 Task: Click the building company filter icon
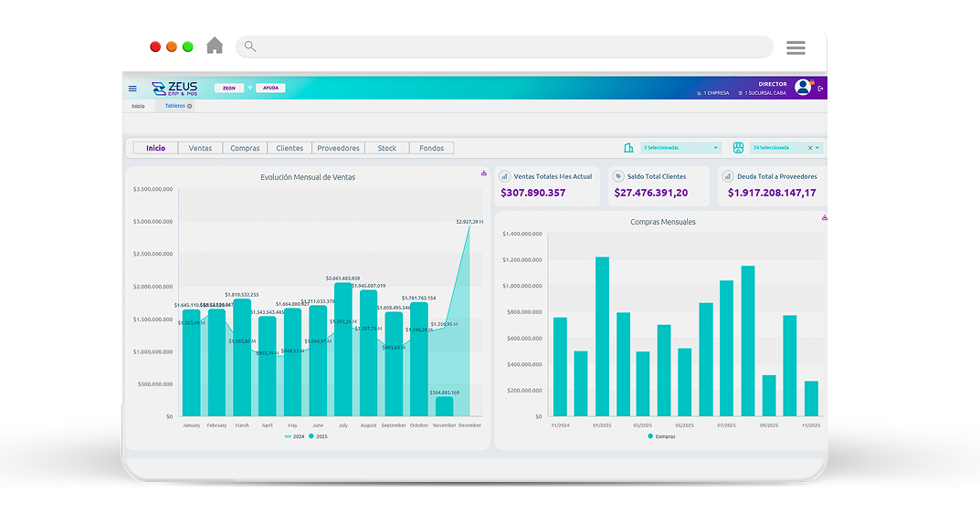click(628, 148)
